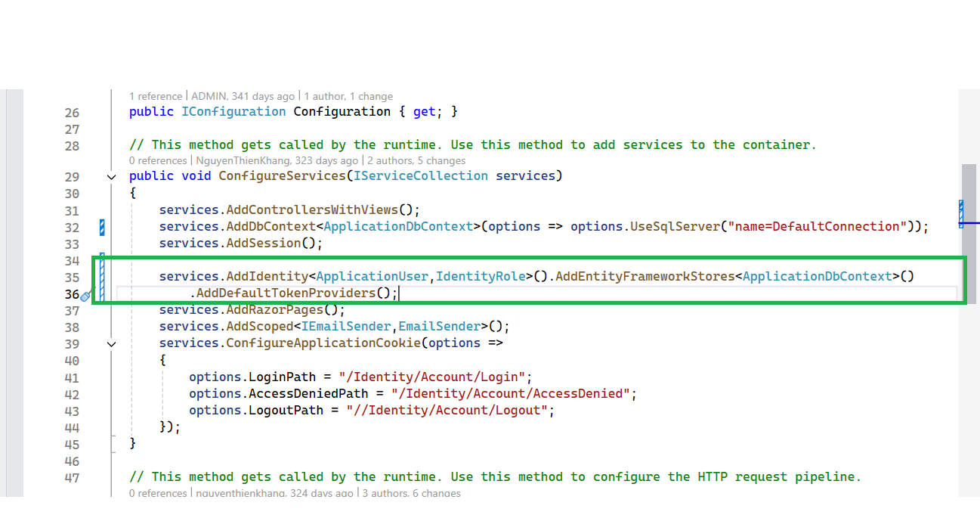Screen dimensions: 980x515
Task: Click the LoginPath property on line 41
Action: coord(283,377)
